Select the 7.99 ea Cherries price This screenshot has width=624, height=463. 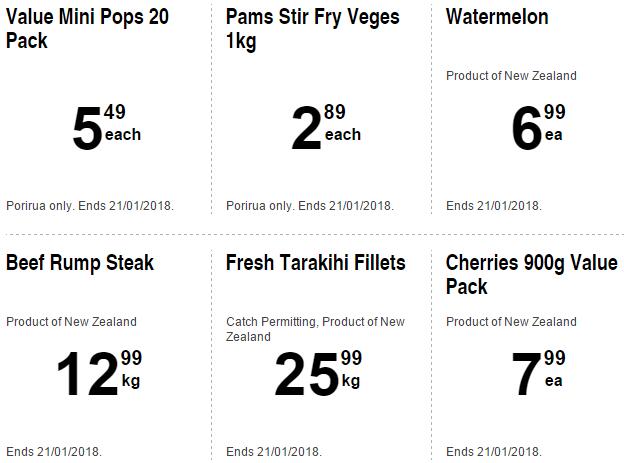(x=538, y=372)
